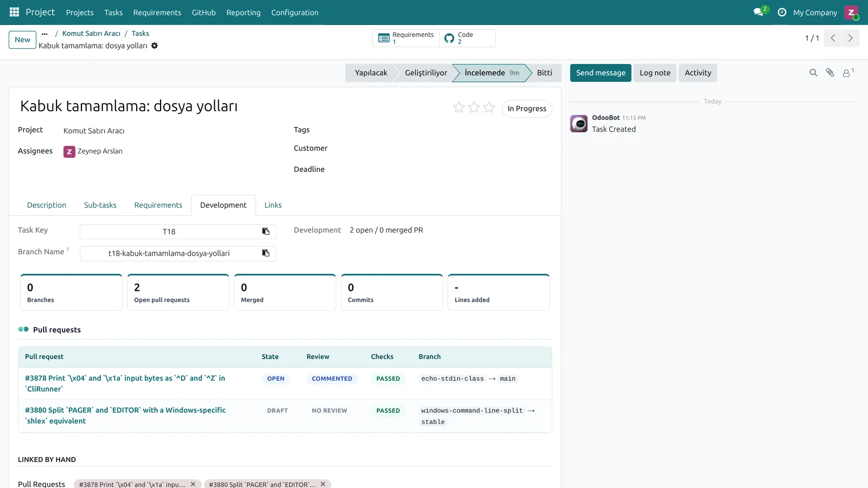This screenshot has height=488, width=868.
Task: Click the Log note button
Action: tap(655, 73)
